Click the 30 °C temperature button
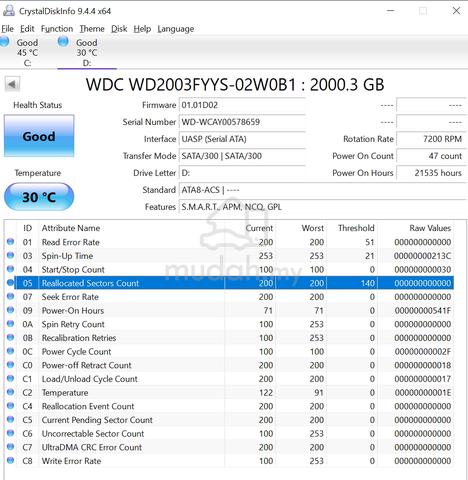The height and width of the screenshot is (480, 468). (39, 197)
